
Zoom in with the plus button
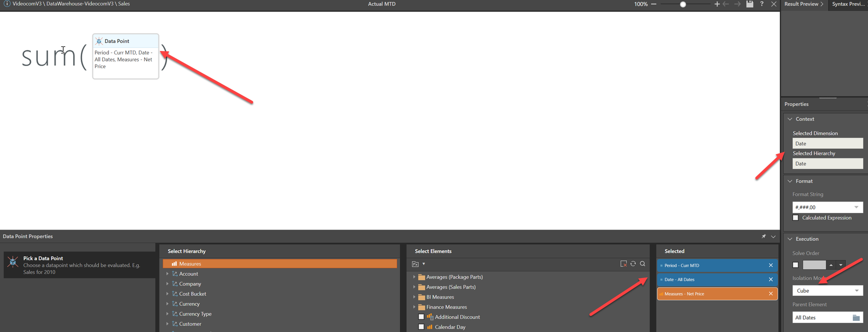(717, 4)
